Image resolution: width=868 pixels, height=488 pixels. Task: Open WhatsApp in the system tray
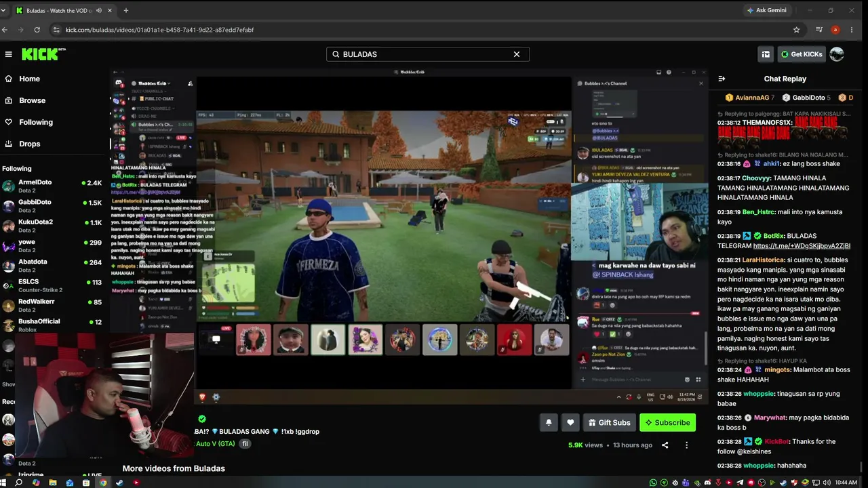tap(653, 483)
